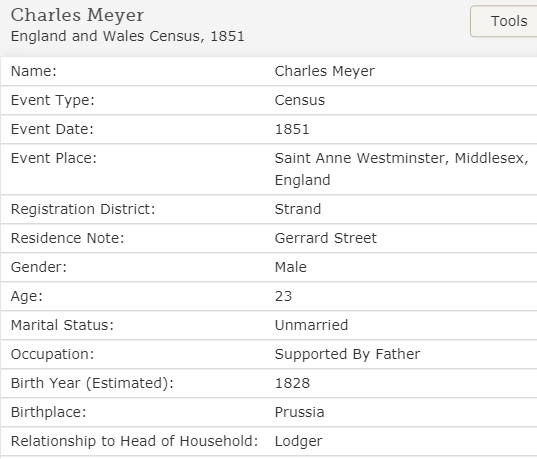537x459 pixels.
Task: Click the Birthplace field label
Action: point(49,412)
